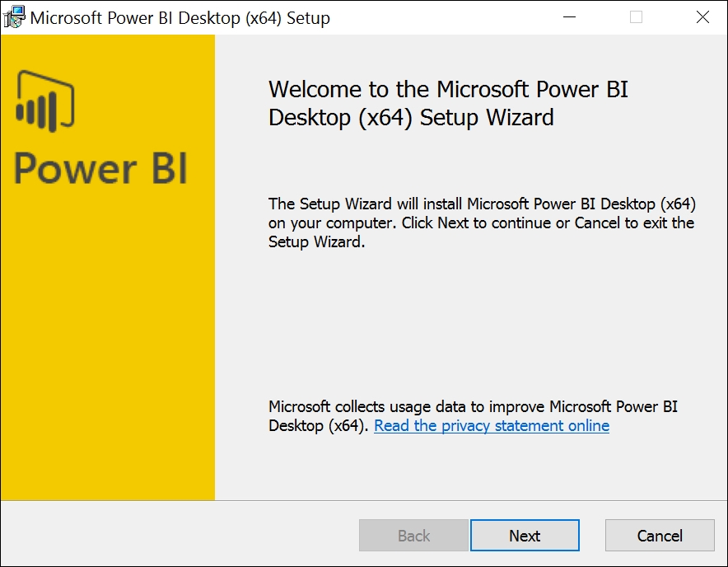Click the 'Setup Wizard will install' paragraph
Screen dimensions: 728x567
[x=482, y=223]
